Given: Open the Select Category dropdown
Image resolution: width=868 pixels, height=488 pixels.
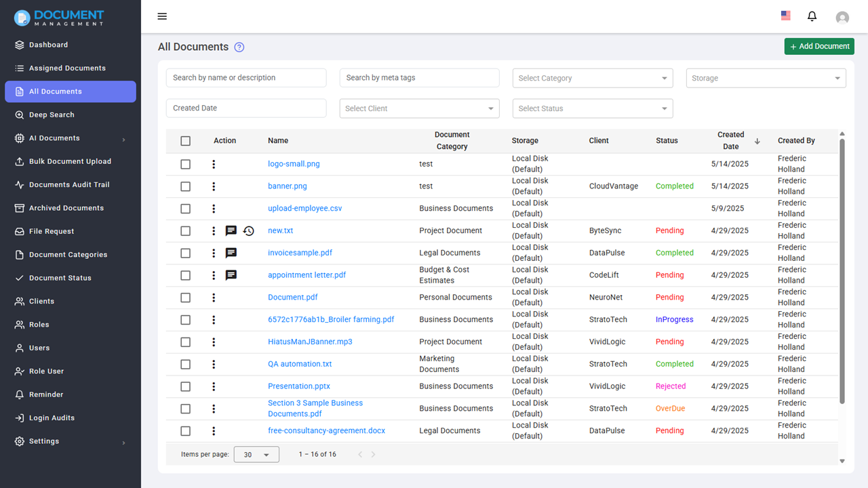Looking at the screenshot, I should (593, 78).
